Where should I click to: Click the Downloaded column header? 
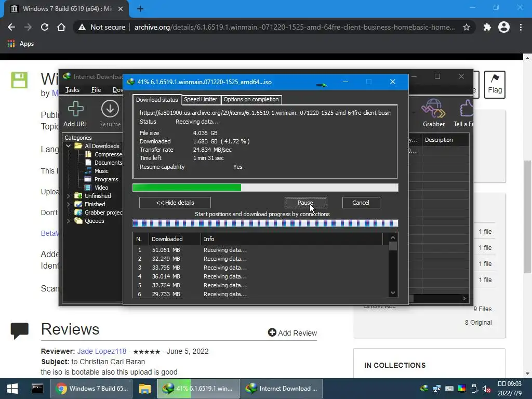pyautogui.click(x=175, y=239)
